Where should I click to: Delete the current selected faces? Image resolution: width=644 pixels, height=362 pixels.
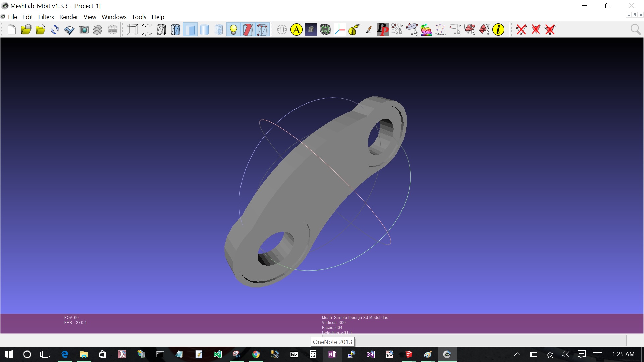[x=536, y=29]
